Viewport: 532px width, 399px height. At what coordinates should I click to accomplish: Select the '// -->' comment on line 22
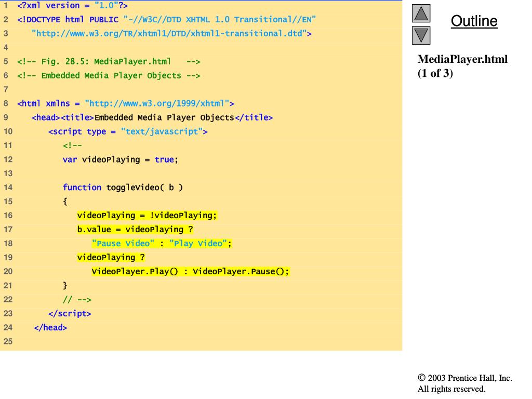pos(77,299)
